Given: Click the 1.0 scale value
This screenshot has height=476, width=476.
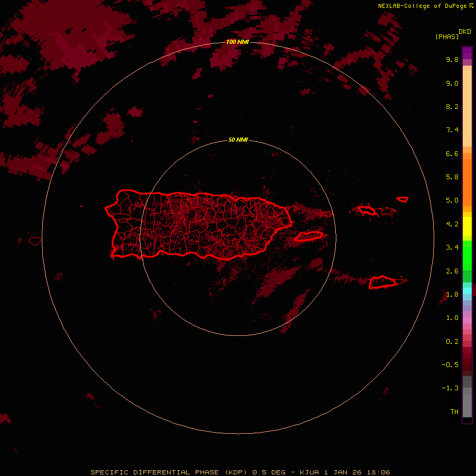Looking at the screenshot, I should pyautogui.click(x=452, y=318).
